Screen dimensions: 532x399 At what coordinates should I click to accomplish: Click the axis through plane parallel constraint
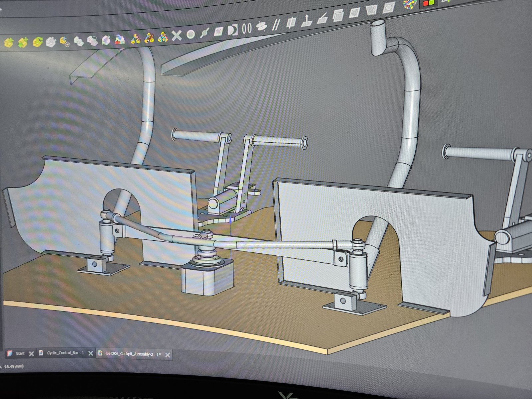[x=291, y=23]
